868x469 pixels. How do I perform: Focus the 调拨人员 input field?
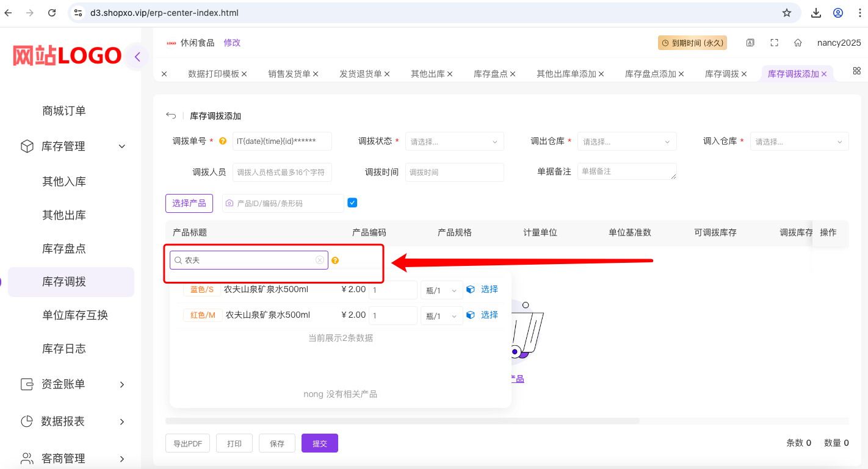pyautogui.click(x=282, y=172)
